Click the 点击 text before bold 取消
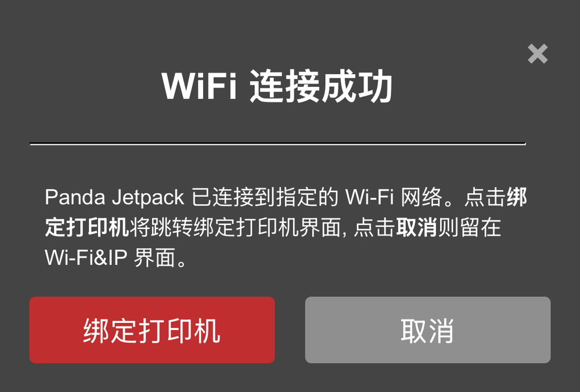This screenshot has height=392, width=580. coord(374,227)
